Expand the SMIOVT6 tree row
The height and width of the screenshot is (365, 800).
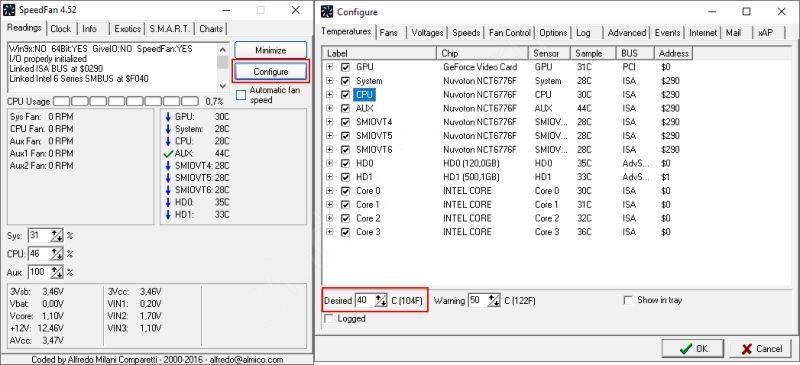pyautogui.click(x=330, y=150)
